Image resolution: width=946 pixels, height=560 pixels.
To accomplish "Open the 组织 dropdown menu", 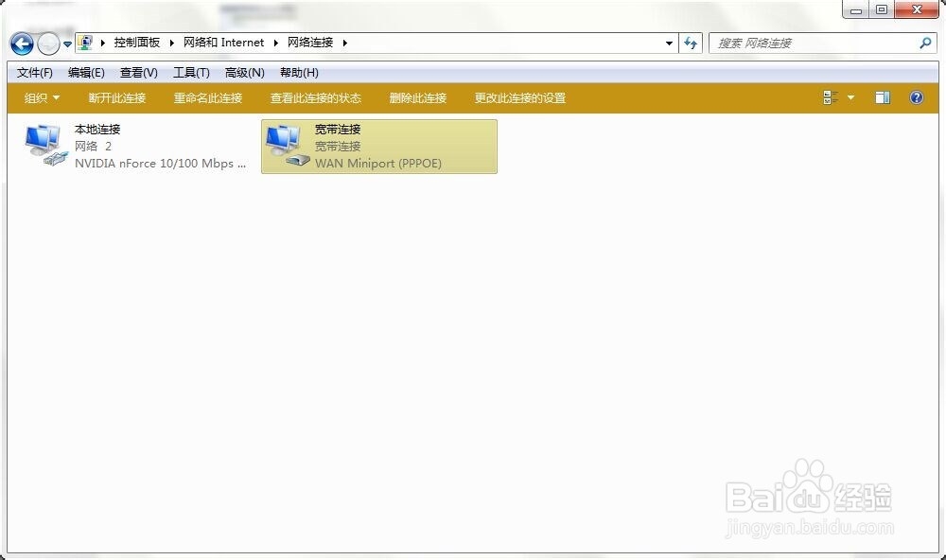I will [x=40, y=97].
